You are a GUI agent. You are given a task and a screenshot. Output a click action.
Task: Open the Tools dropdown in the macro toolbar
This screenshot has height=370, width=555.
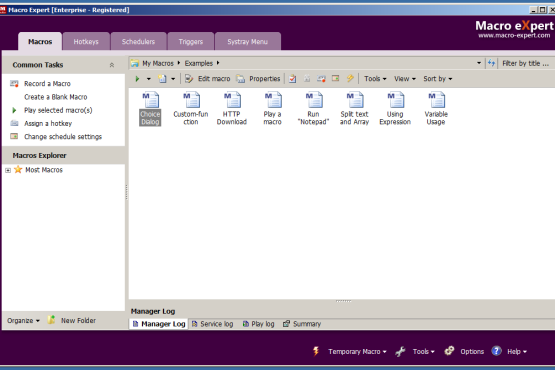[375, 79]
